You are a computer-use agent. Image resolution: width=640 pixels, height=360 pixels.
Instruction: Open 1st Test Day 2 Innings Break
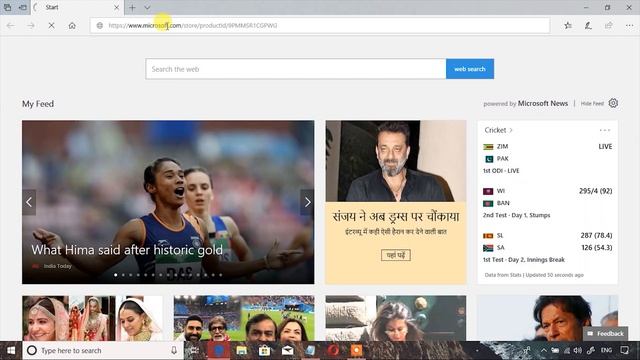[524, 260]
